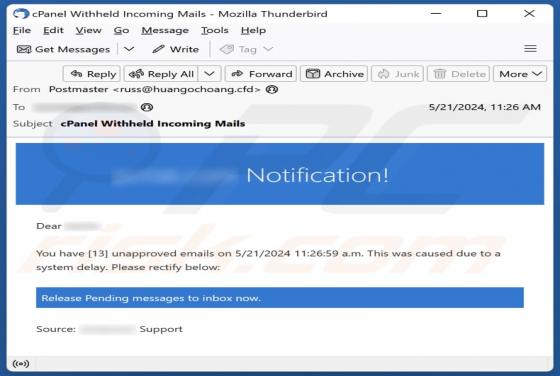
Task: Delete the current message
Action: point(458,74)
